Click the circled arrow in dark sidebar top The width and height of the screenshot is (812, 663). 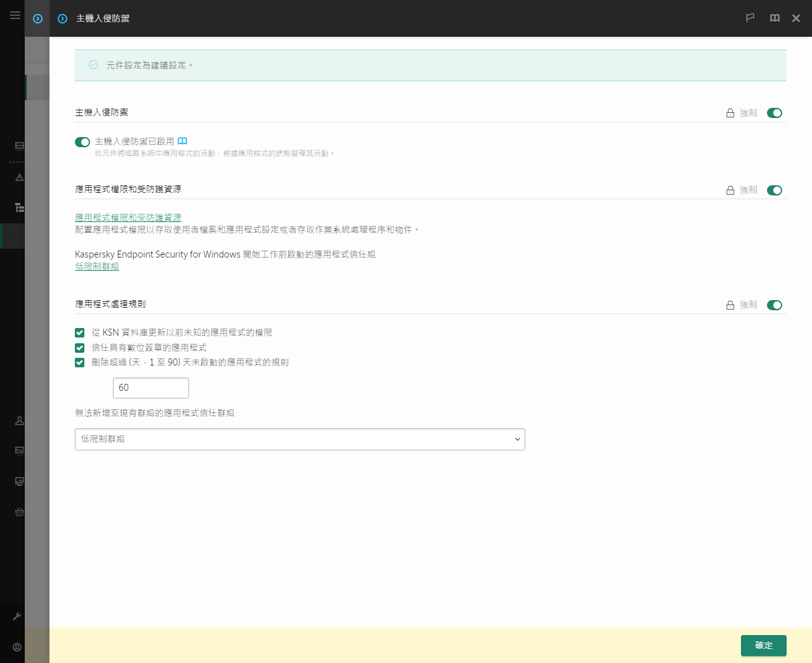click(x=37, y=18)
